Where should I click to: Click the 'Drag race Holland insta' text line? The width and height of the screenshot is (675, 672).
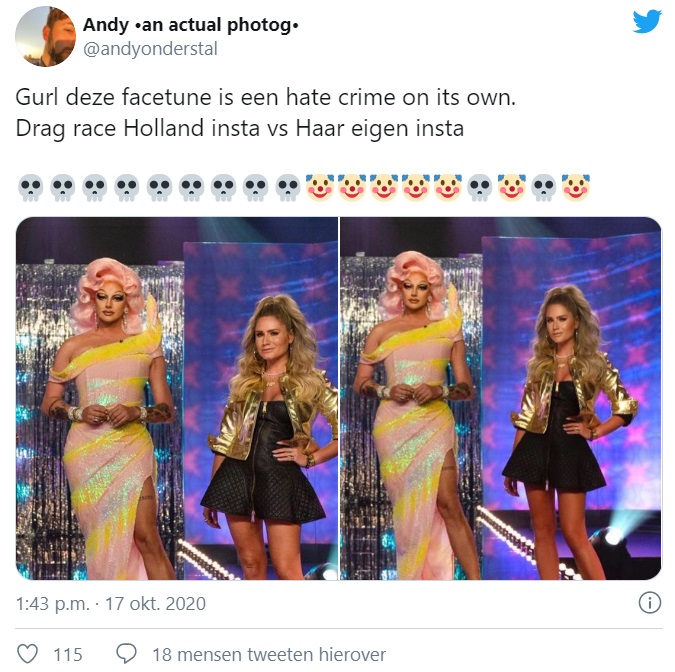[x=138, y=128]
